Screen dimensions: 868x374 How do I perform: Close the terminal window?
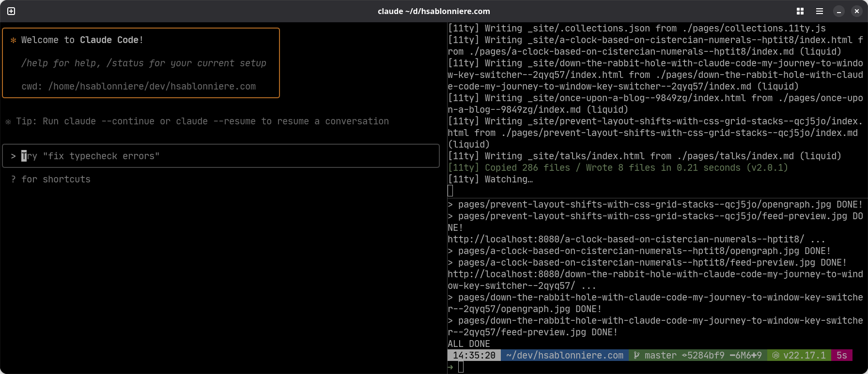click(856, 11)
